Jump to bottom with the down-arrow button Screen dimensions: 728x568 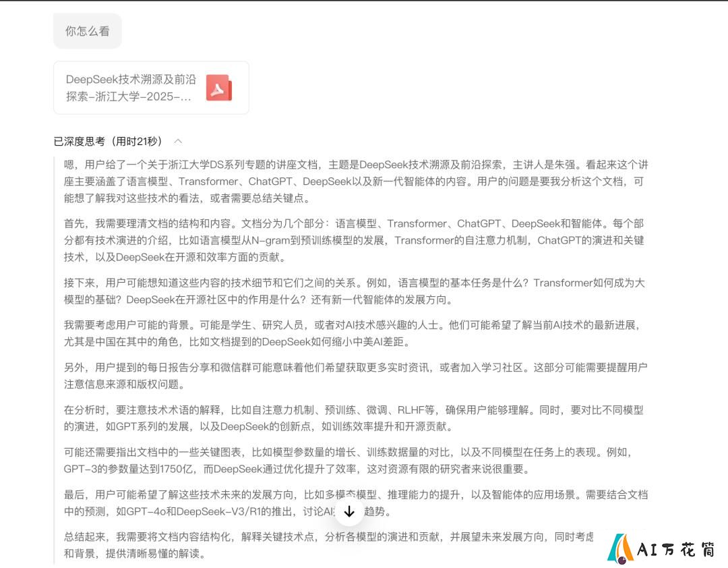349,511
